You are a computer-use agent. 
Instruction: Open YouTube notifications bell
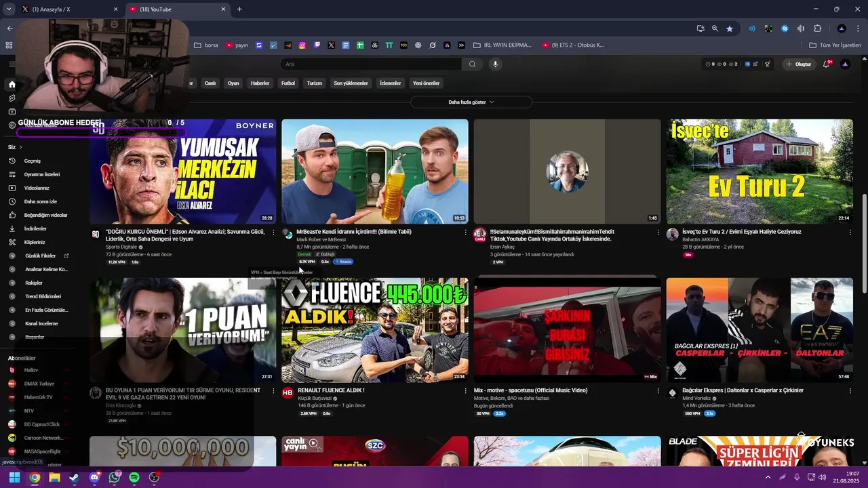(826, 64)
